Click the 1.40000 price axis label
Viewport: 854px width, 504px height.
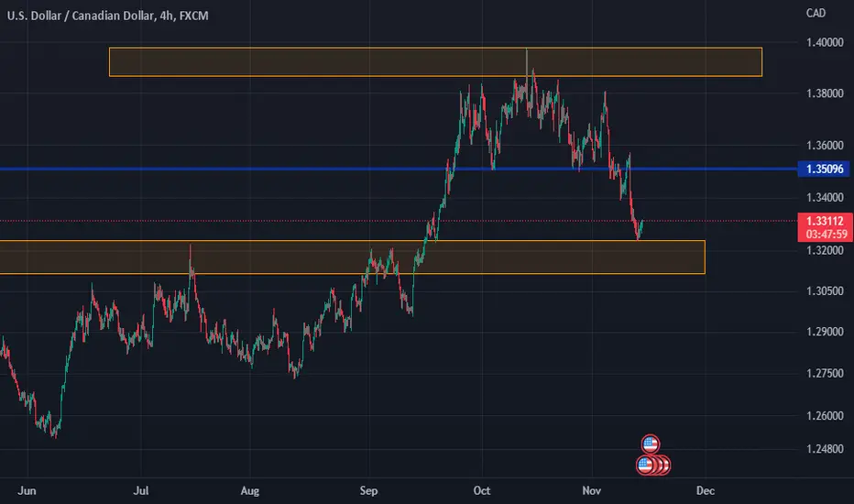tap(825, 42)
